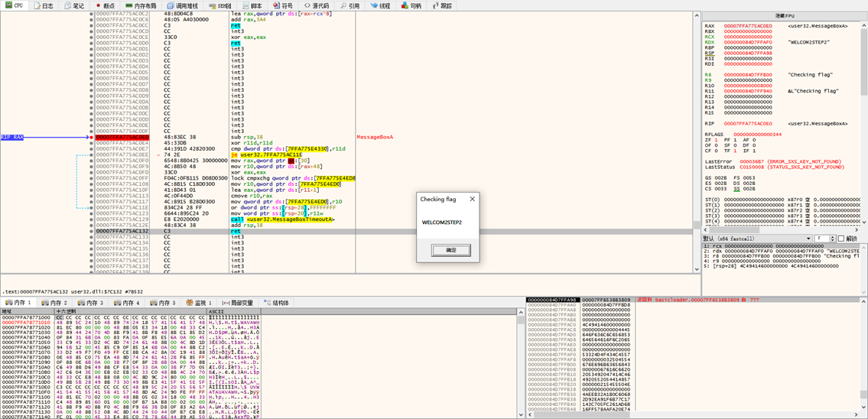Open the 日志 (Log) tab
This screenshot has width=868, height=419.
point(44,5)
